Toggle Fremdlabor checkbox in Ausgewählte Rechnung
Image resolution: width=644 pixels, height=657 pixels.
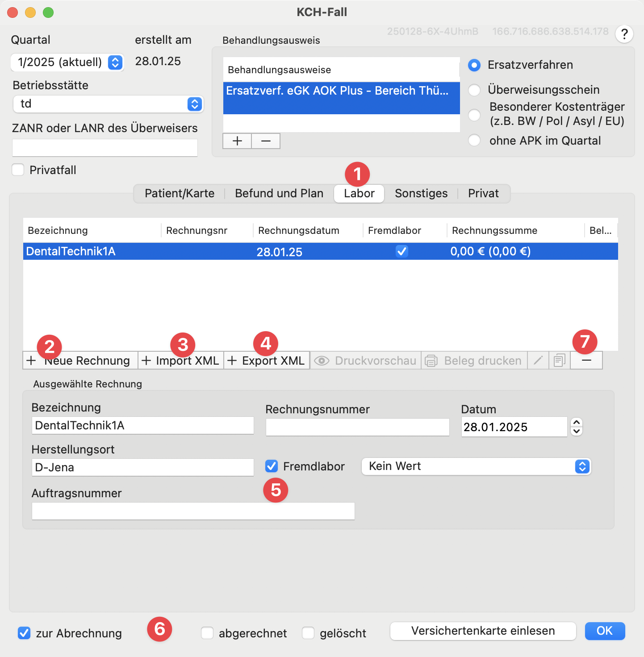click(x=272, y=466)
